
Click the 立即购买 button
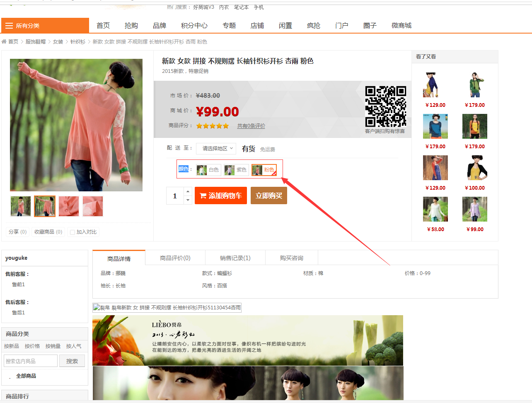coord(269,195)
